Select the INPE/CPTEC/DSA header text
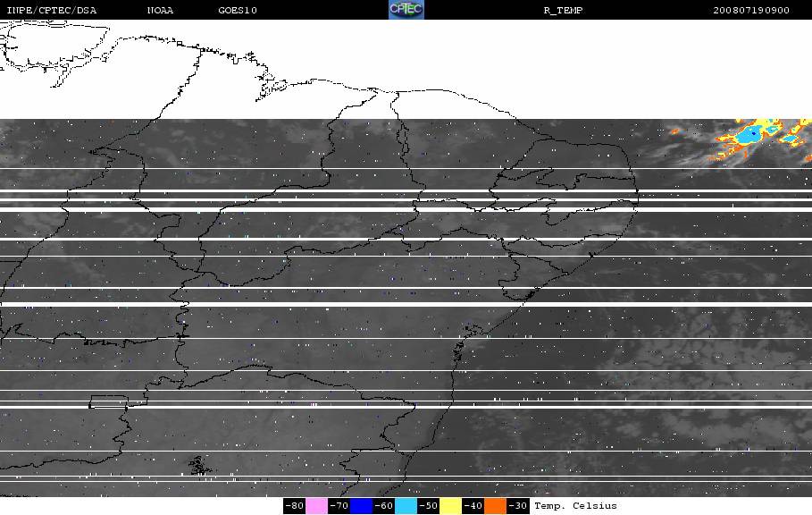This screenshot has width=812, height=515. pyautogui.click(x=51, y=11)
